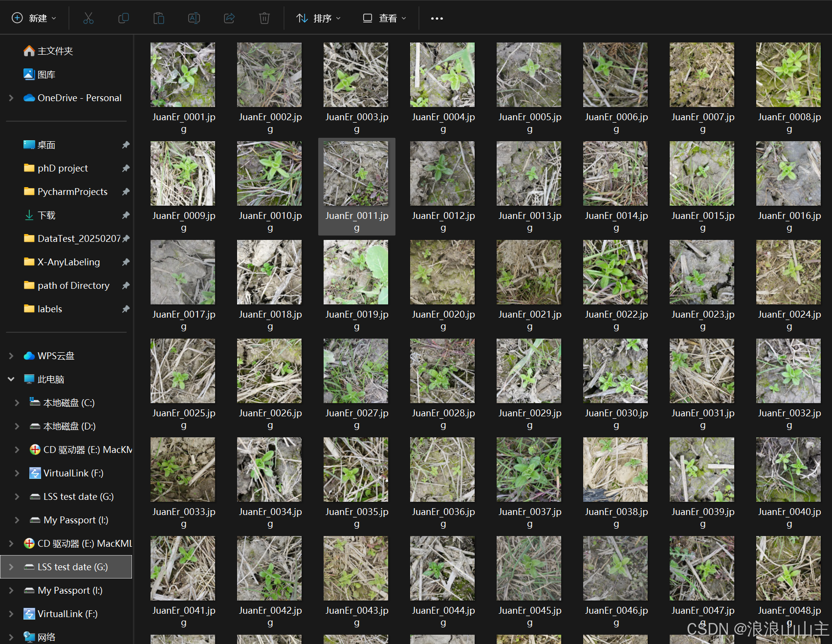The height and width of the screenshot is (644, 832).
Task: Open the 查看 (View) dropdown
Action: point(384,18)
